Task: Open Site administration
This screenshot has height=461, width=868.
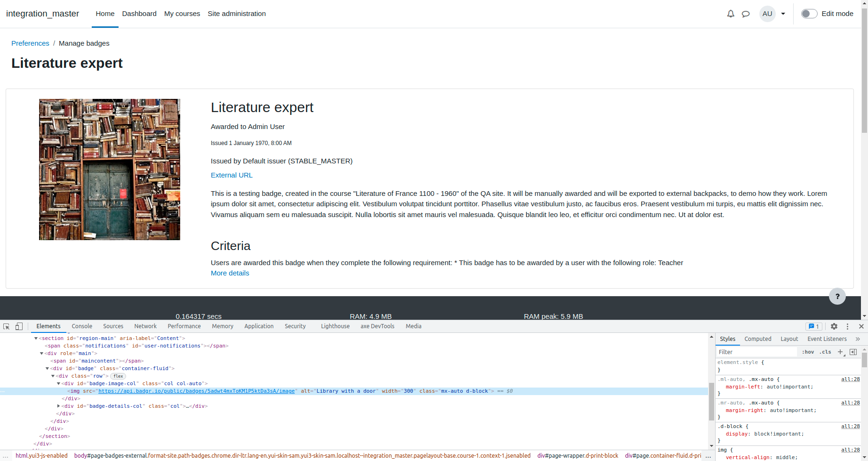Action: coord(237,14)
